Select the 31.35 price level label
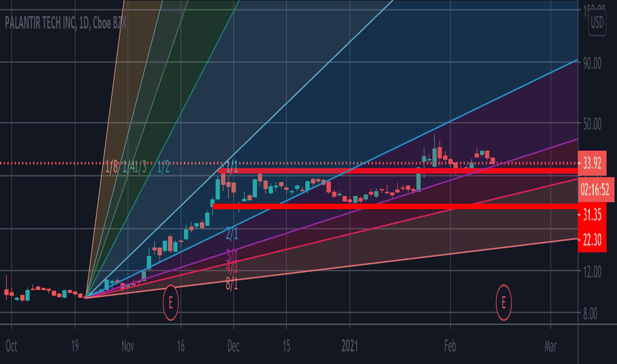The width and height of the screenshot is (617, 364). click(x=592, y=215)
